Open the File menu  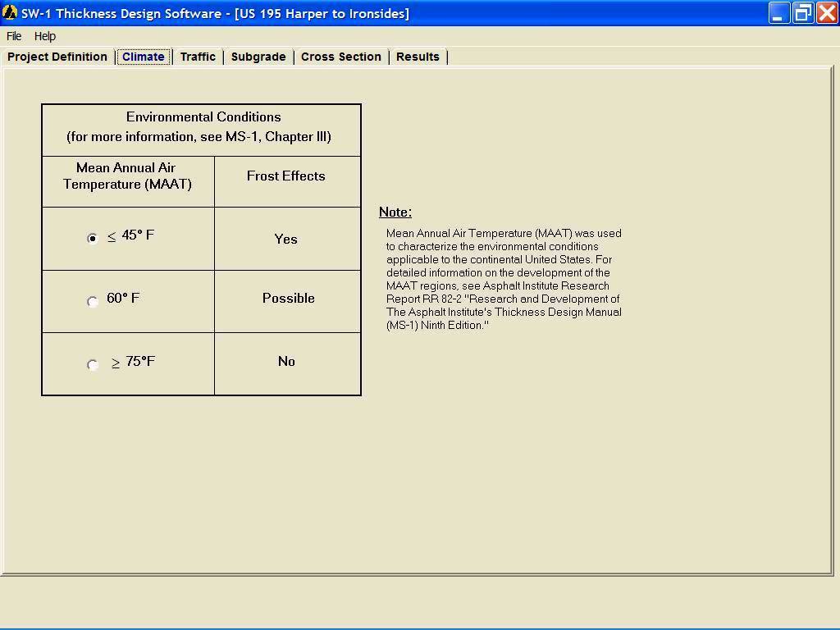(14, 36)
